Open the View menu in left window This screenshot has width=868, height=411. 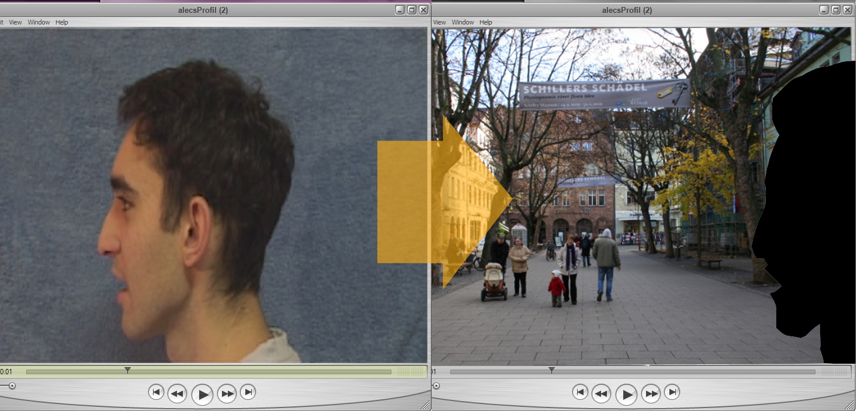point(15,22)
